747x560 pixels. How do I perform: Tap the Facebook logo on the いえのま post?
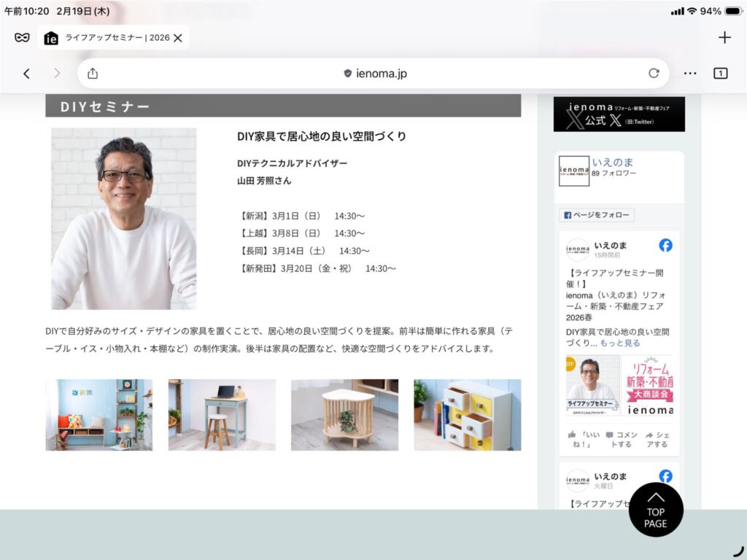pos(665,246)
